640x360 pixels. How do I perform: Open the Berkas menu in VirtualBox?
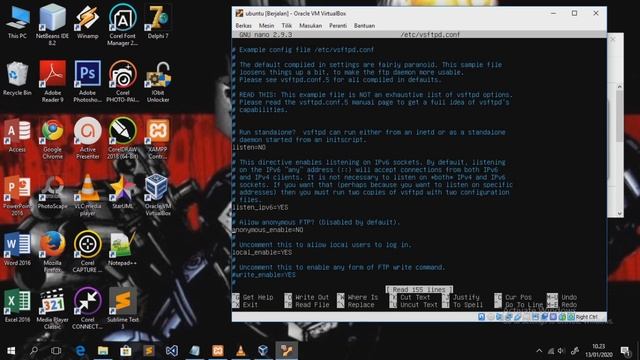coord(243,25)
